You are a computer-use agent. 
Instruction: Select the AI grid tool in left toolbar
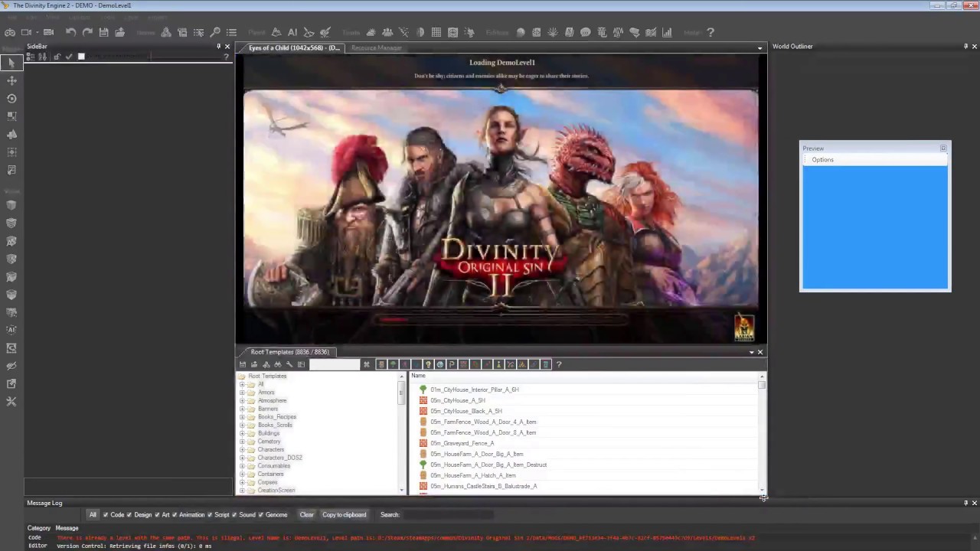coord(11,330)
